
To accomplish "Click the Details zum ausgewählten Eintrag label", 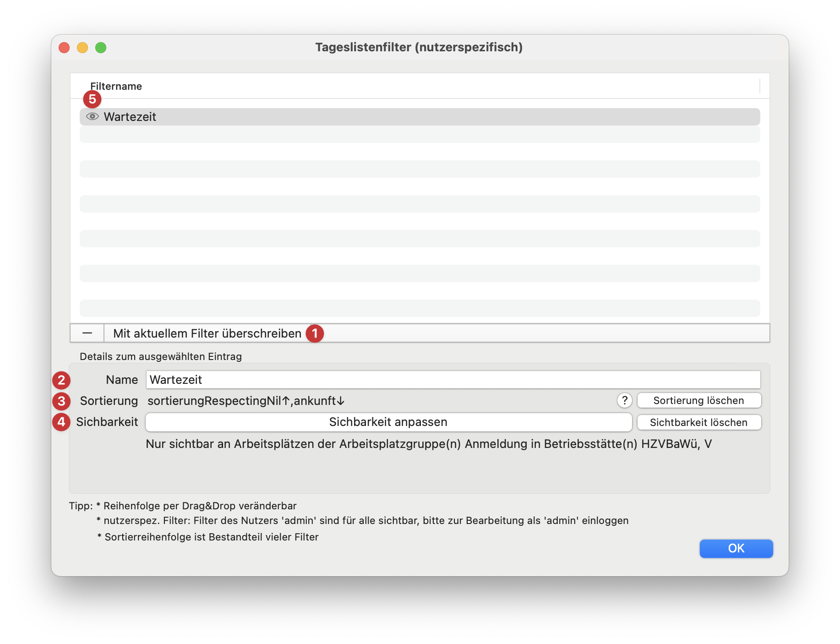I will (x=161, y=356).
